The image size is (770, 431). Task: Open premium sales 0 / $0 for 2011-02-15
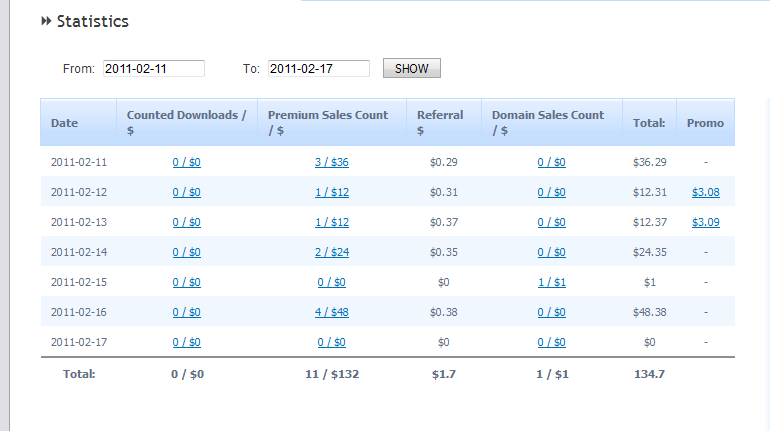click(332, 282)
